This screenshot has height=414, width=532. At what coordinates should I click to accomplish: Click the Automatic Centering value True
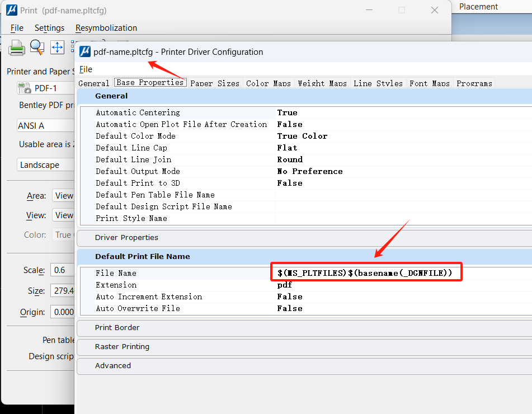pyautogui.click(x=287, y=112)
